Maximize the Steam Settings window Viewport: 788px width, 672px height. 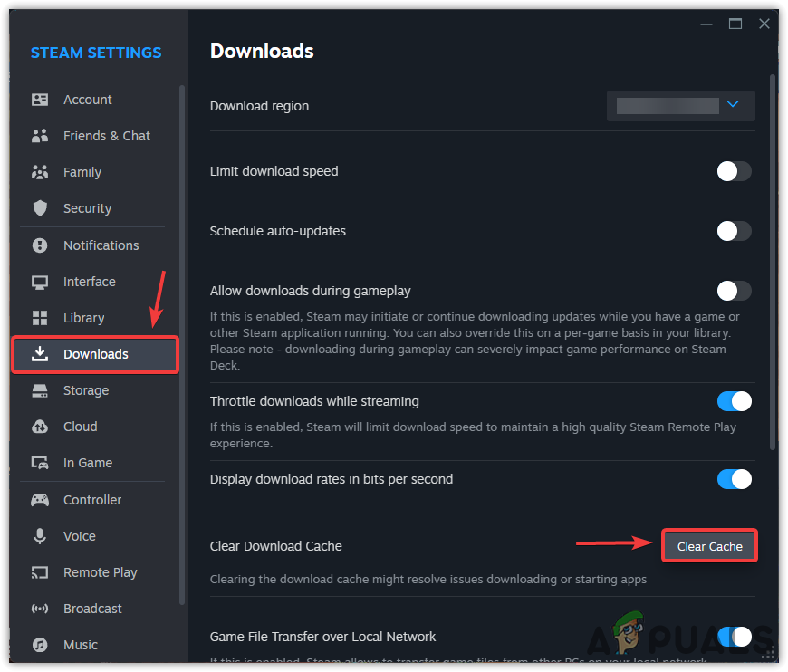click(x=735, y=24)
